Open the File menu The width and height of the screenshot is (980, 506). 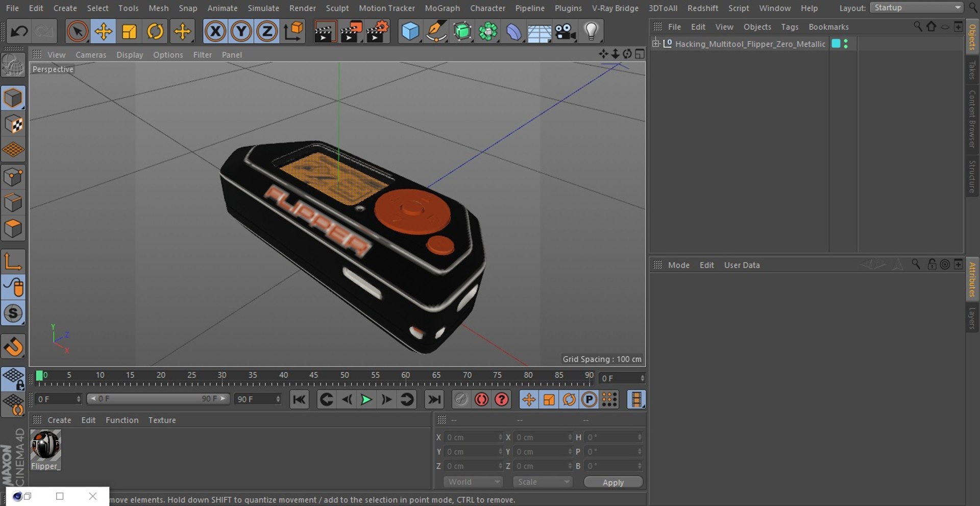(x=12, y=8)
